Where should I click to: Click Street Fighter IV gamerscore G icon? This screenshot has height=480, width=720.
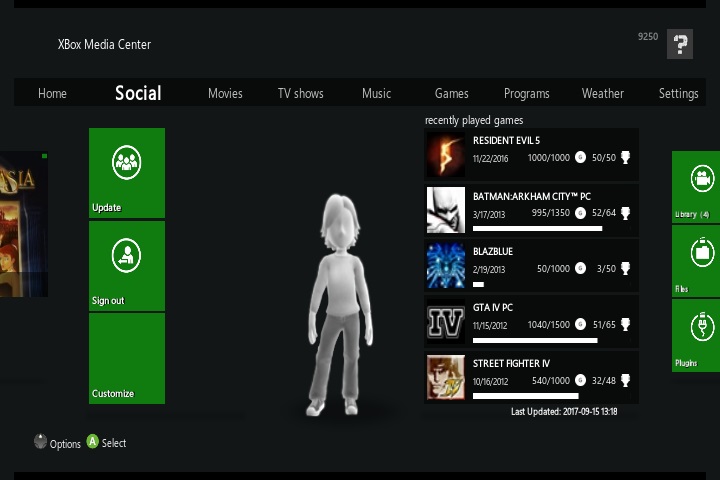(580, 380)
